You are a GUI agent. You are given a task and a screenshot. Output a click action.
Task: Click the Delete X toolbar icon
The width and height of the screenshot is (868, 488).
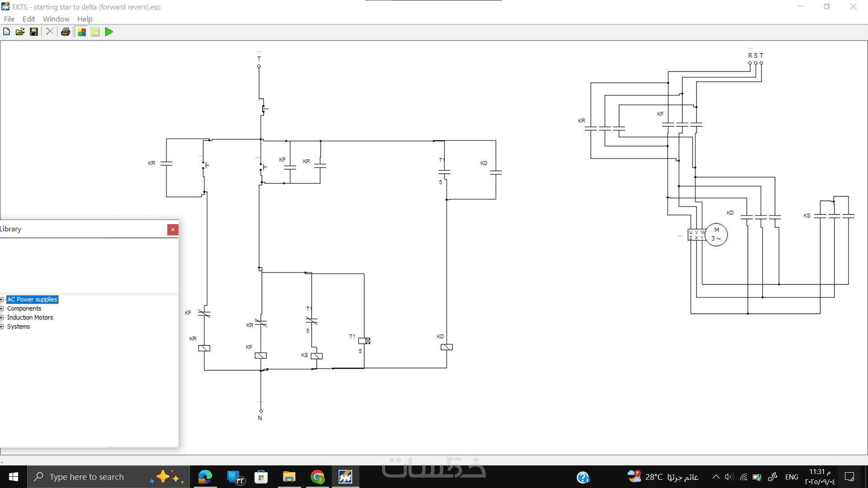(50, 32)
